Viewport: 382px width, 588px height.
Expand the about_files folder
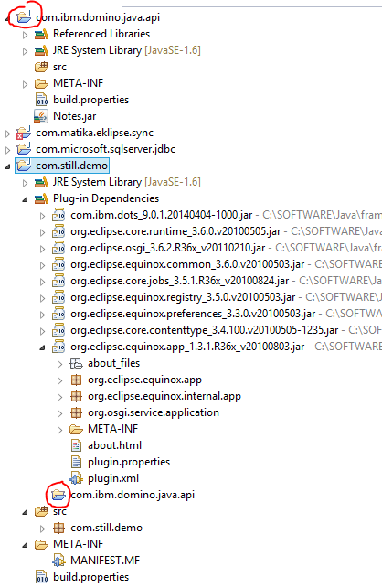pyautogui.click(x=60, y=364)
